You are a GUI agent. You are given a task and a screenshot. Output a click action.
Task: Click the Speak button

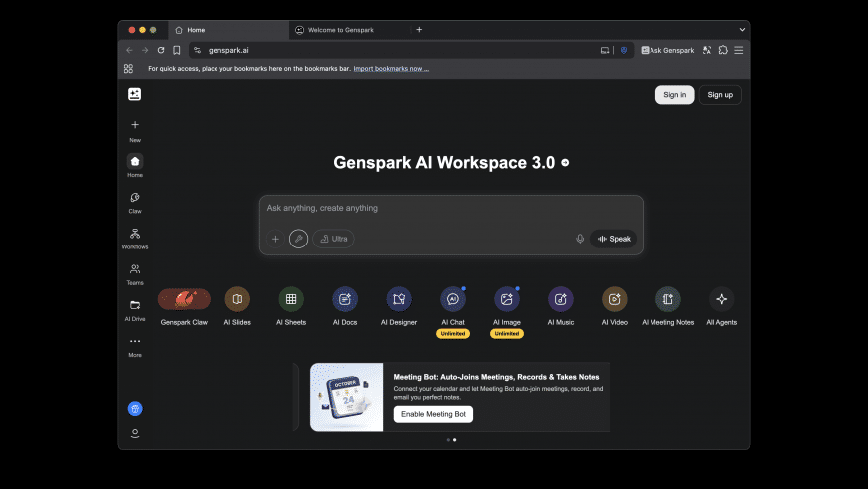pos(614,239)
